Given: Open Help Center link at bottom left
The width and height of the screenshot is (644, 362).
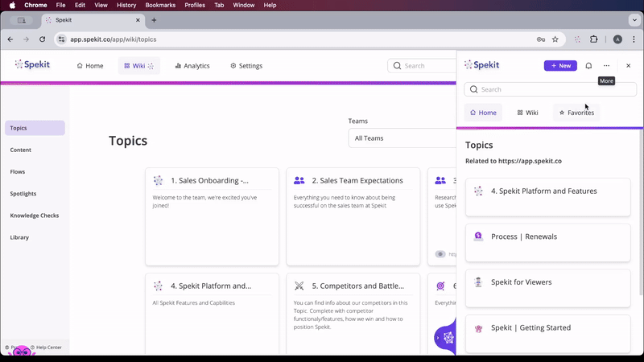Looking at the screenshot, I should click(x=46, y=348).
